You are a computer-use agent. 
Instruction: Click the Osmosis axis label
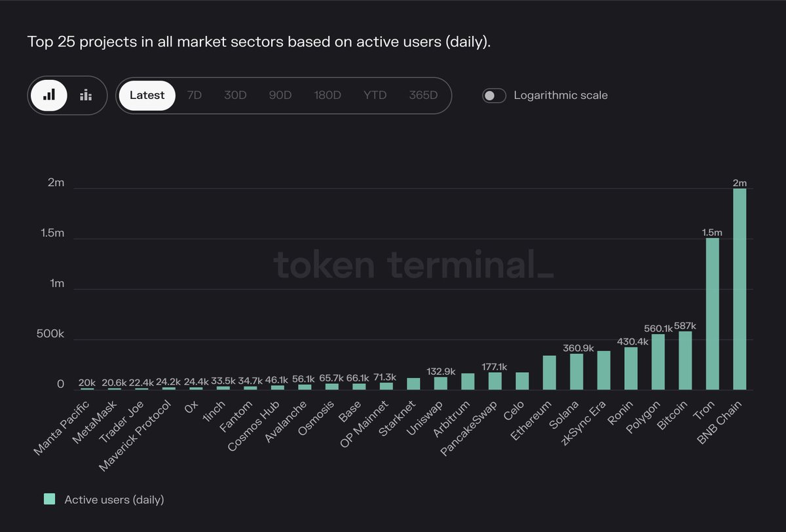[316, 419]
